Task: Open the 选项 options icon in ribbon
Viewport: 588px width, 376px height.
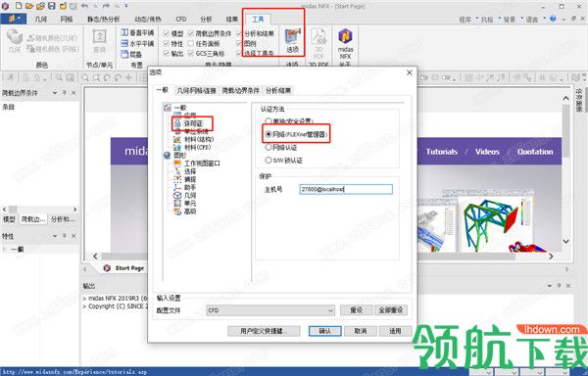Action: click(292, 41)
